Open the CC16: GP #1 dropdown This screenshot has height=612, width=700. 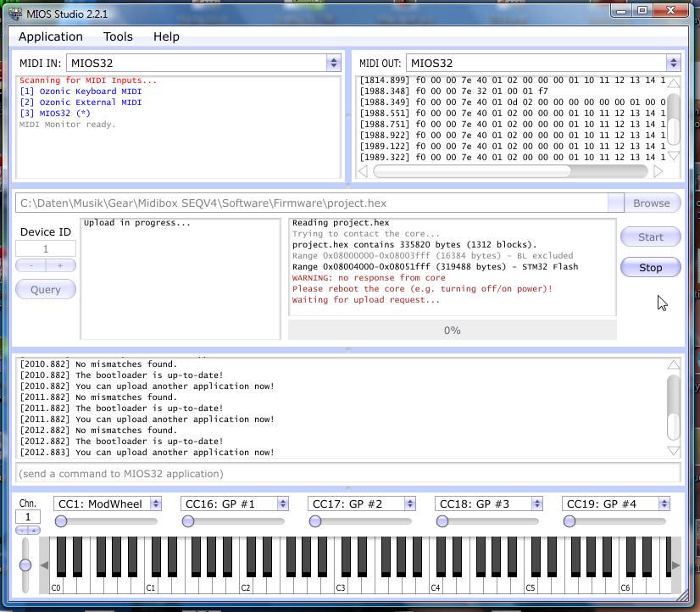pos(235,504)
